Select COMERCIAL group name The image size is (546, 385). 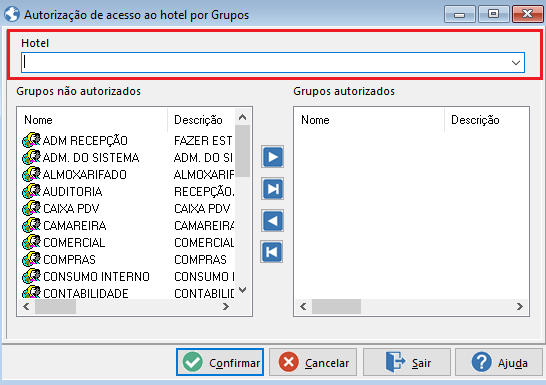click(x=74, y=243)
